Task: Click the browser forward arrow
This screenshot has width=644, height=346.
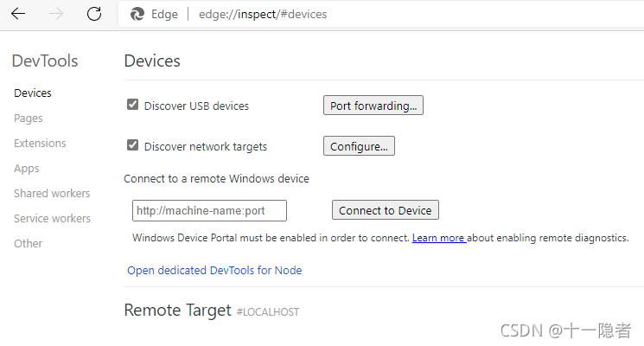Action: pyautogui.click(x=56, y=14)
